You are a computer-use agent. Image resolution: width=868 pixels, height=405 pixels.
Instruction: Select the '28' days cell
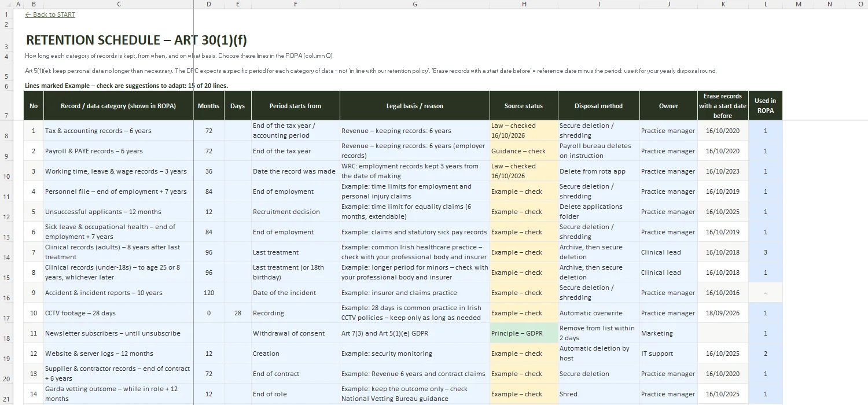click(238, 313)
